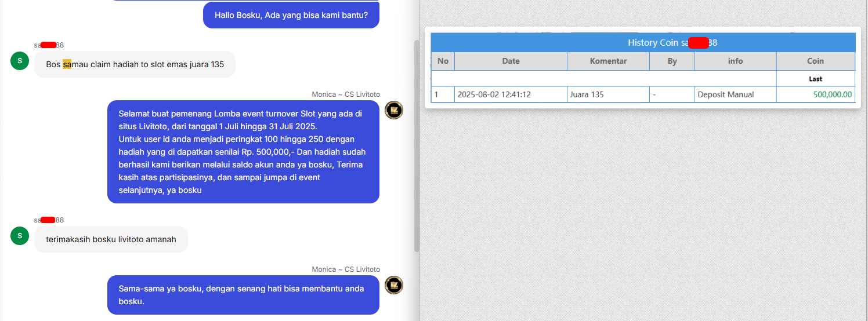Select the 'Selamat buat pemenang Lomba' message bubble
This screenshot has height=321, width=868.
coord(243,152)
